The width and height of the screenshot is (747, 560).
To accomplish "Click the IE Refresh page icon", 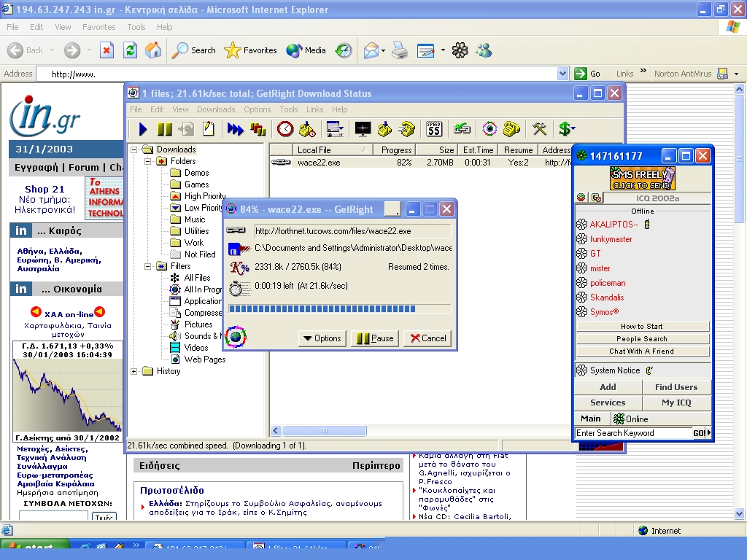I will click(130, 50).
